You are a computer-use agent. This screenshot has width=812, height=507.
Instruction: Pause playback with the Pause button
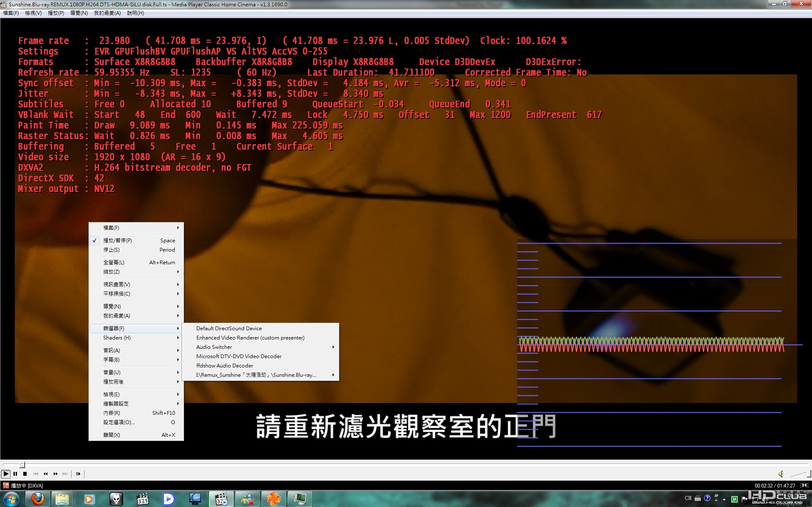(x=16, y=474)
